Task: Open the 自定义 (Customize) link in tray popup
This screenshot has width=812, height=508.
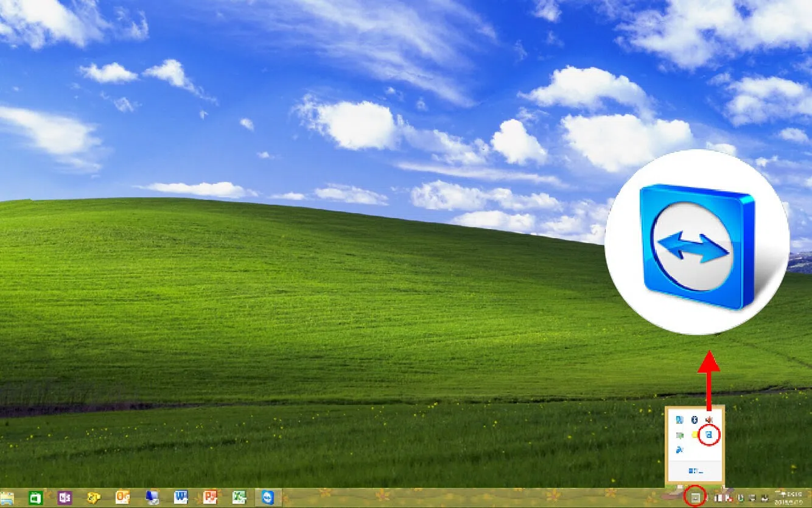Action: point(696,471)
